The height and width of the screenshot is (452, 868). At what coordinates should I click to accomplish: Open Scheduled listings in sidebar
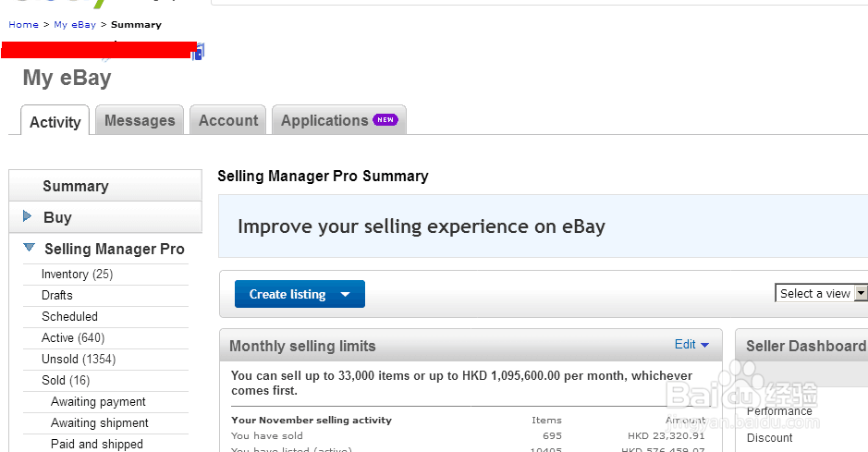(69, 316)
